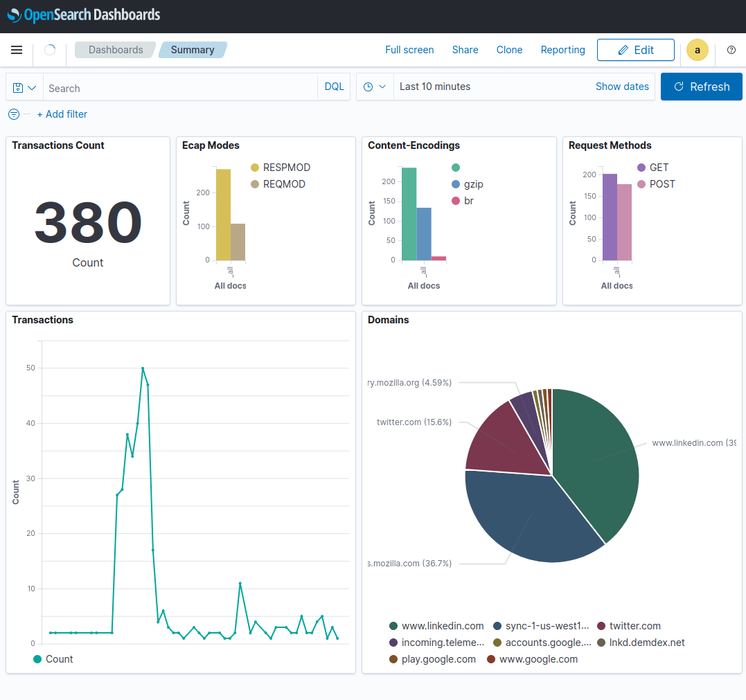Toggle gzip legend color dot
746x700 pixels.
click(x=455, y=184)
